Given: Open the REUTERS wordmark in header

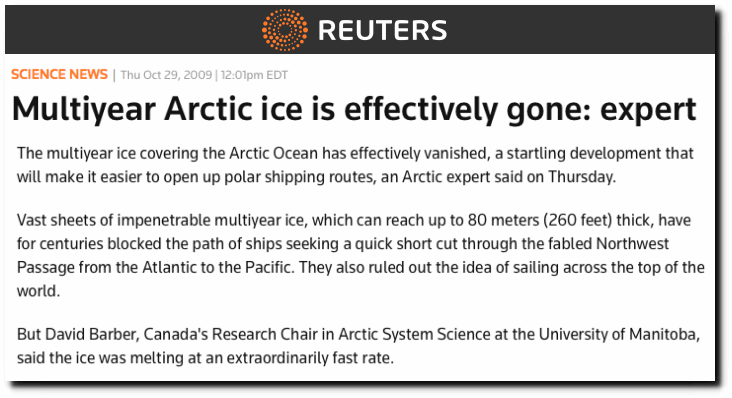Looking at the screenshot, I should (x=382, y=30).
